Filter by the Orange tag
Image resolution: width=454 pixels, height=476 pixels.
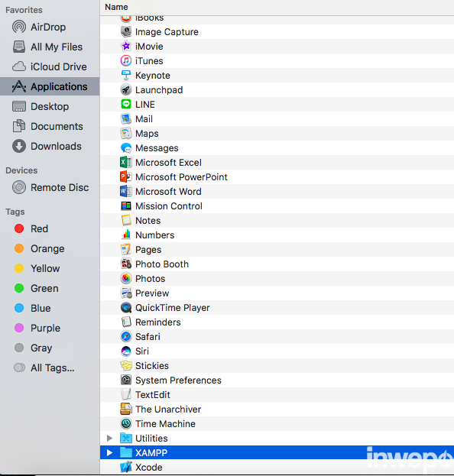tap(50, 248)
